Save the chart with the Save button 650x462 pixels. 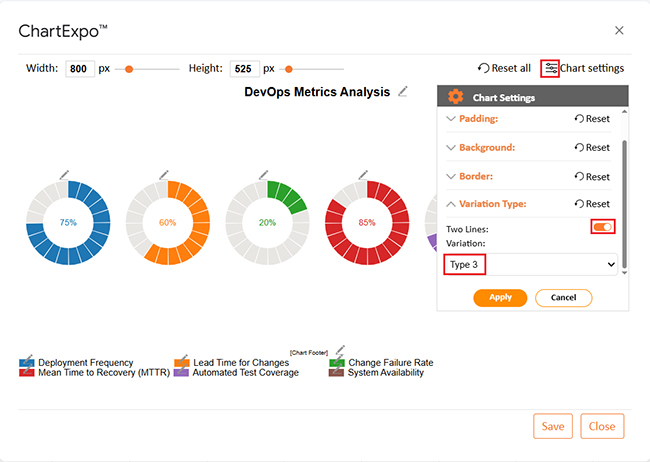click(x=553, y=426)
